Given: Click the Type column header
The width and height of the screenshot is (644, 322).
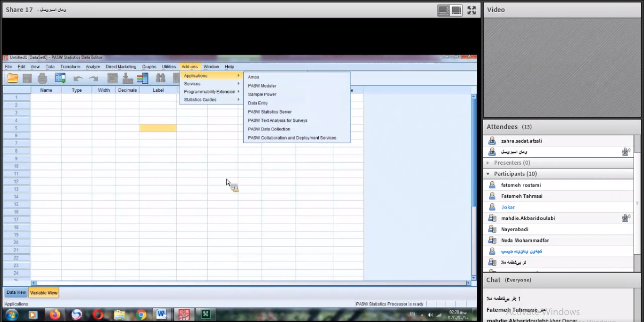Looking at the screenshot, I should (77, 90).
